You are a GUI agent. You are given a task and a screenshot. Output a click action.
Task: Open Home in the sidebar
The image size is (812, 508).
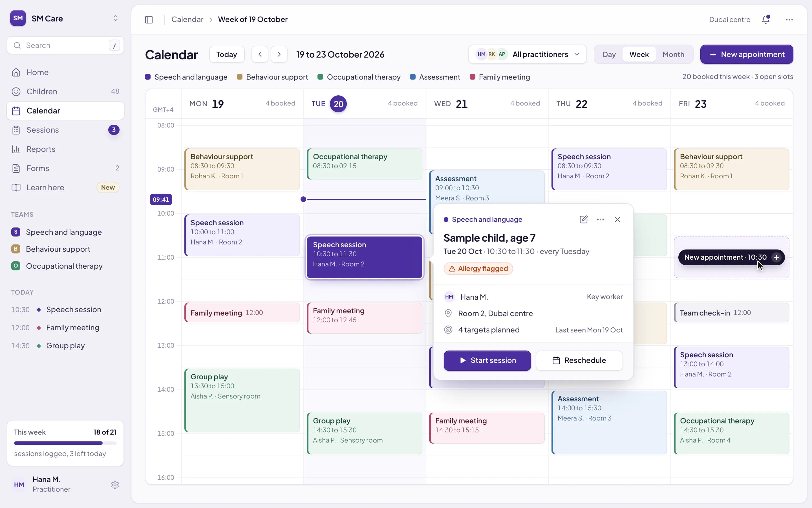[x=65, y=72]
